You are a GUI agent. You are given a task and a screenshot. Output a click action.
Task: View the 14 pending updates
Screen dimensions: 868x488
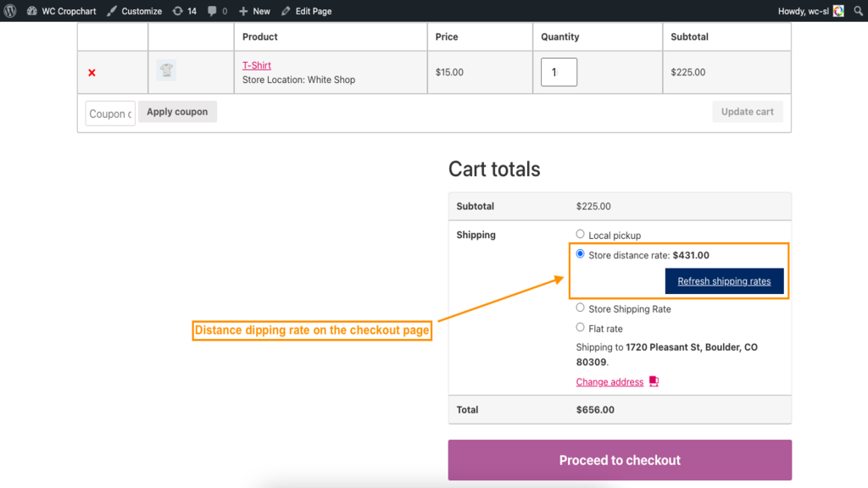tap(184, 11)
